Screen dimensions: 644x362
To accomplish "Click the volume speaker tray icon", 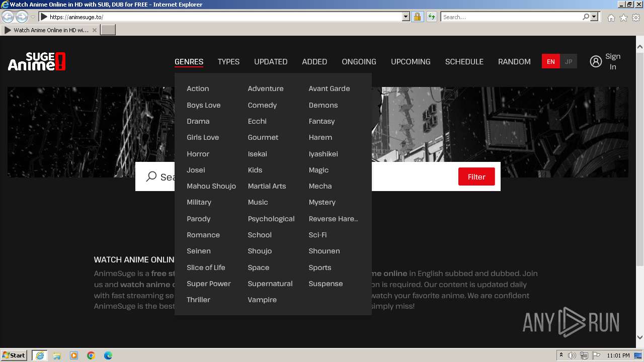I will pos(572,355).
